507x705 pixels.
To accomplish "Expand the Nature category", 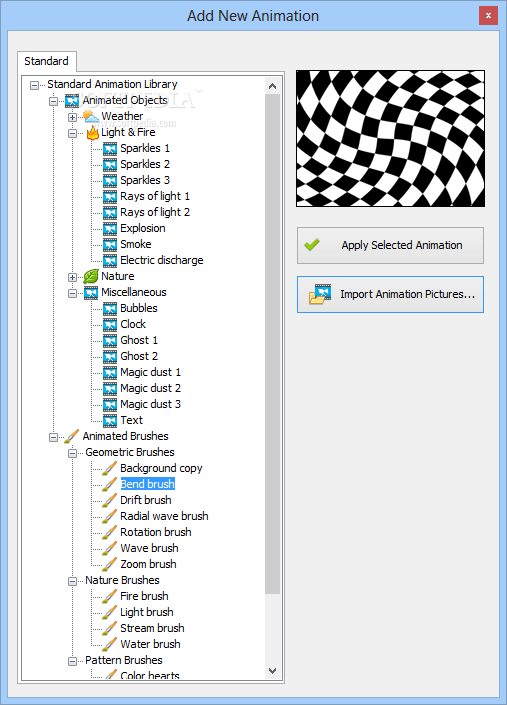I will [72, 277].
